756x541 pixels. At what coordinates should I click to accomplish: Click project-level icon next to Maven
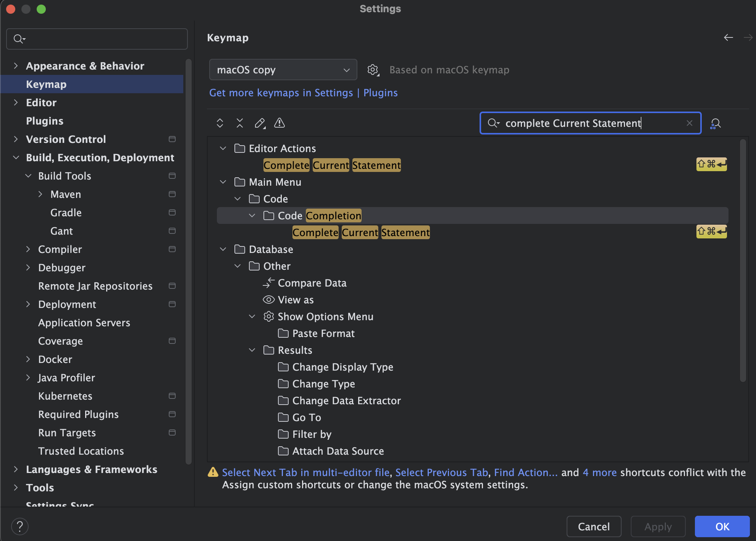click(x=172, y=194)
